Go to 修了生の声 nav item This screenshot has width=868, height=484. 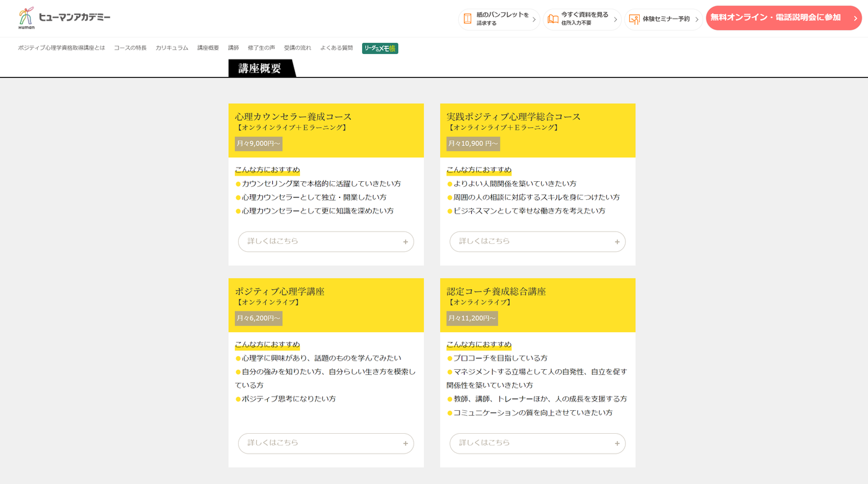pyautogui.click(x=262, y=48)
